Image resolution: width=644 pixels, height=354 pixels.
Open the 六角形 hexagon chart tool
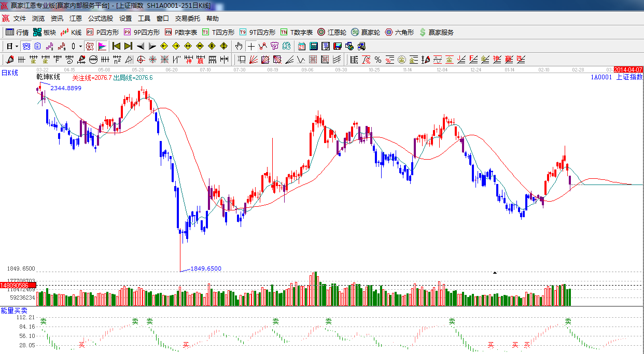click(399, 32)
